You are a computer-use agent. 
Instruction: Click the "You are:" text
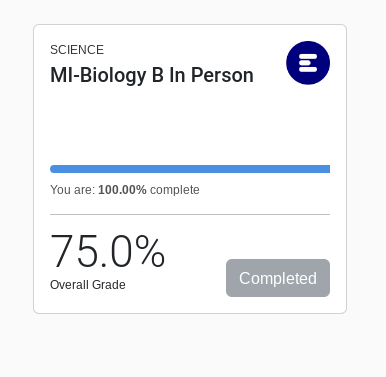tap(73, 190)
